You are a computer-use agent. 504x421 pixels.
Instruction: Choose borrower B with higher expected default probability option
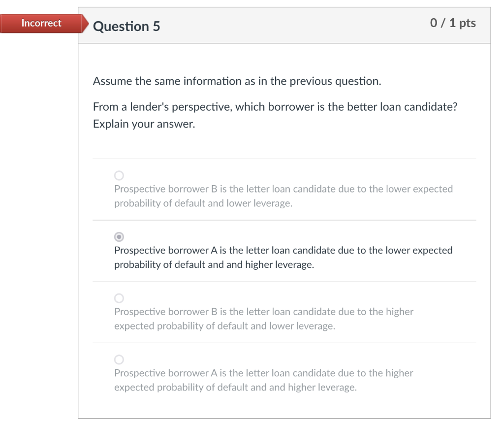point(119,298)
